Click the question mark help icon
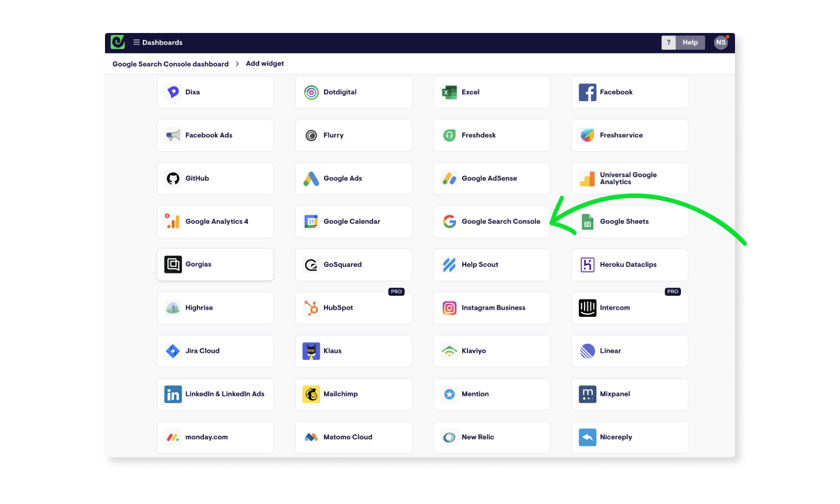Screen dimensions: 840x504 [668, 43]
